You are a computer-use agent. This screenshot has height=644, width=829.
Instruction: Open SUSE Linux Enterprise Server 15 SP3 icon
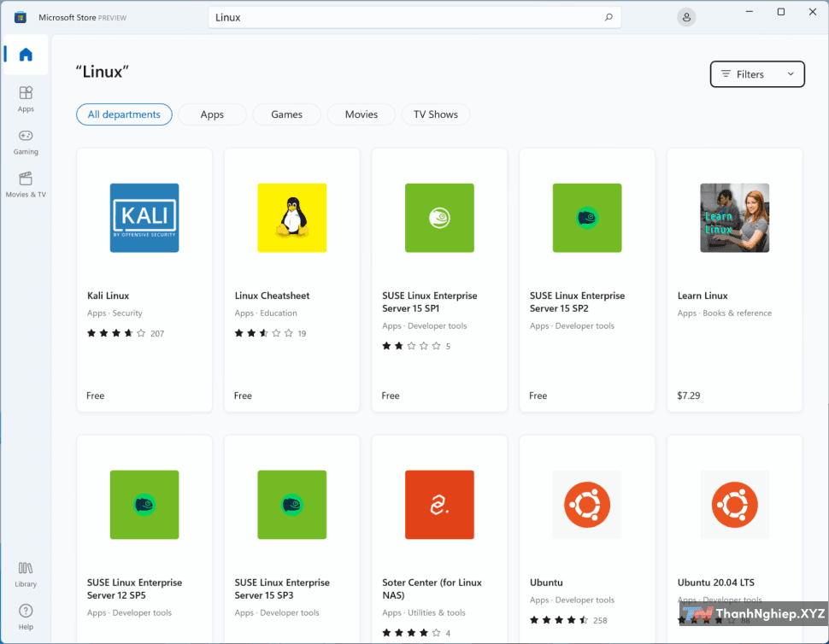point(291,505)
